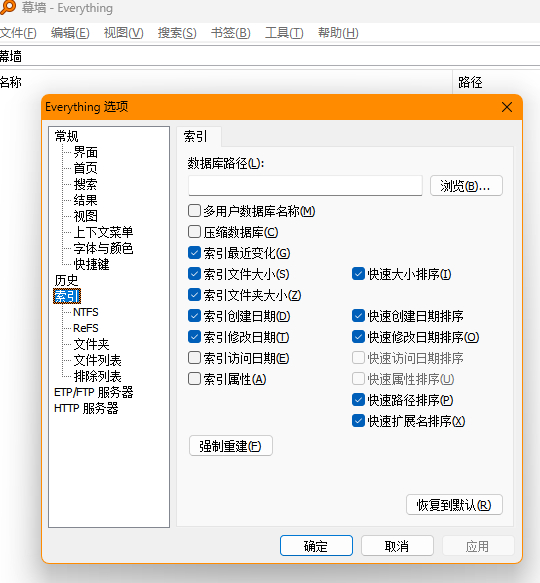Select 上下文菜单 in the options tree
540x583 pixels.
click(103, 232)
